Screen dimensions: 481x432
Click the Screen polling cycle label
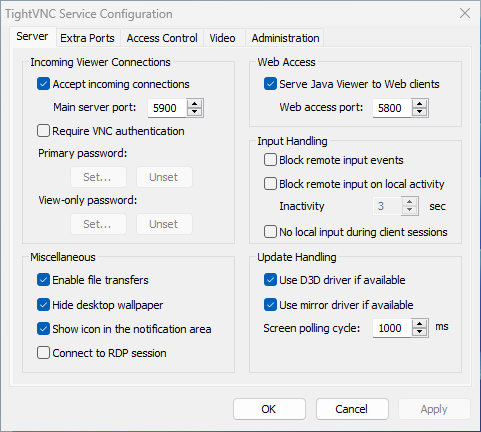click(312, 328)
